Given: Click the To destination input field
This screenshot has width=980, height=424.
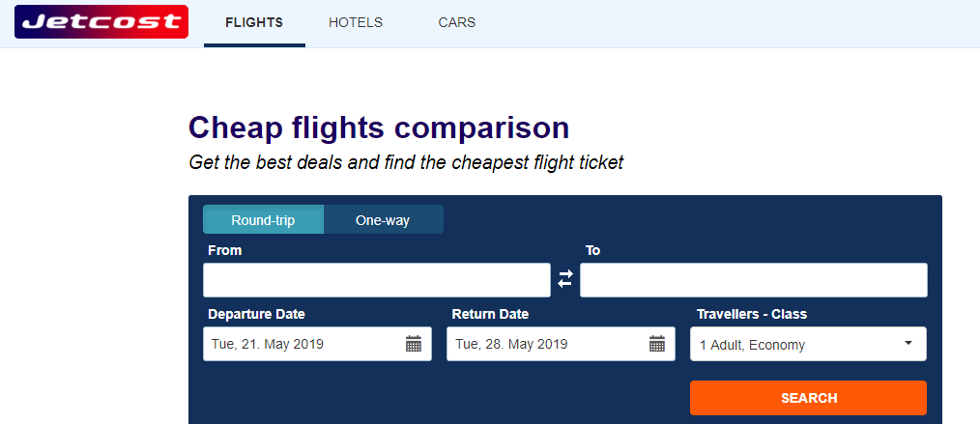Looking at the screenshot, I should coord(753,280).
